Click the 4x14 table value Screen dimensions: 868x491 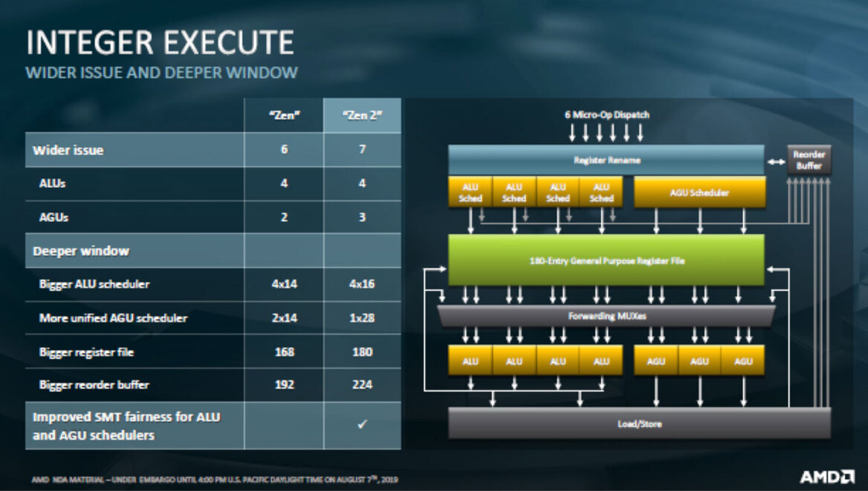tap(284, 284)
